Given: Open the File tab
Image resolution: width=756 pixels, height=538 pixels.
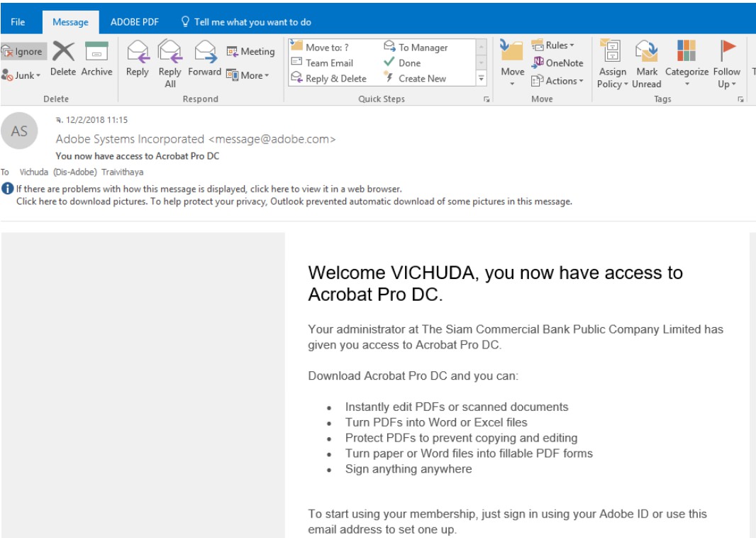Looking at the screenshot, I should click(x=18, y=22).
